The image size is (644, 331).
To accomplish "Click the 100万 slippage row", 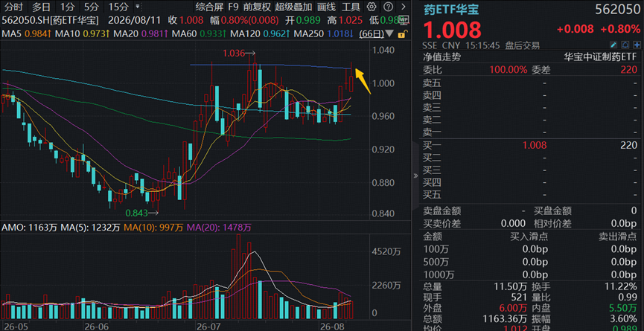I will 530,249.
